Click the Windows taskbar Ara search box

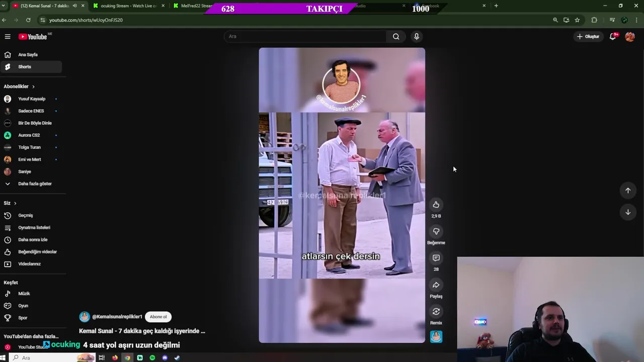click(53, 358)
